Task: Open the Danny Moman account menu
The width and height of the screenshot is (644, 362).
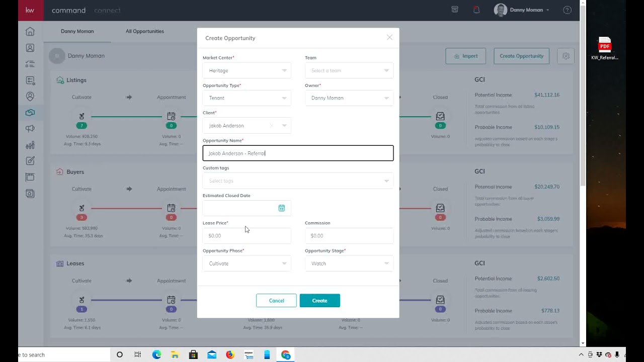Action: (x=522, y=10)
